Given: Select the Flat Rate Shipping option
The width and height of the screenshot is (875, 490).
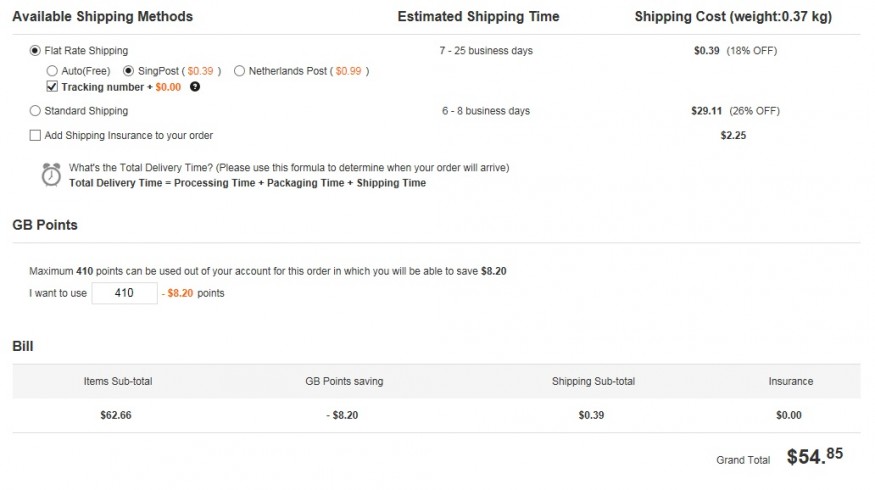Looking at the screenshot, I should pos(36,50).
